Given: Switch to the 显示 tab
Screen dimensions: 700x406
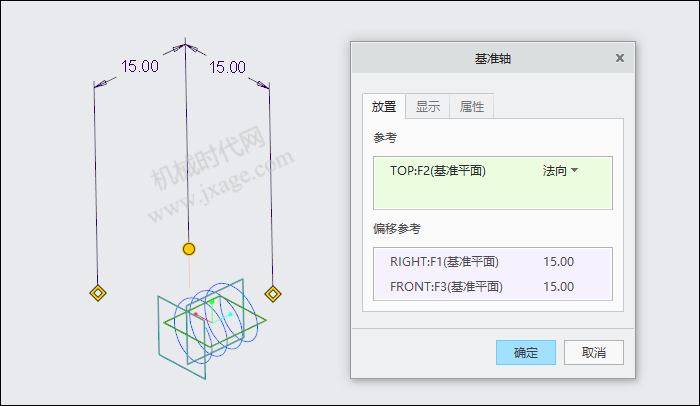Looking at the screenshot, I should [428, 106].
